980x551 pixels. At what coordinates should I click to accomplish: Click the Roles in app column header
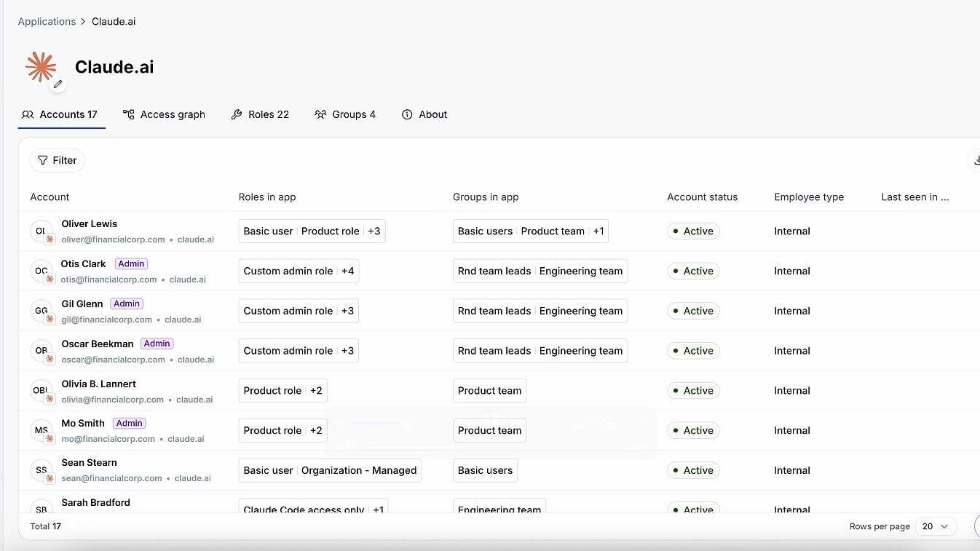pyautogui.click(x=267, y=197)
